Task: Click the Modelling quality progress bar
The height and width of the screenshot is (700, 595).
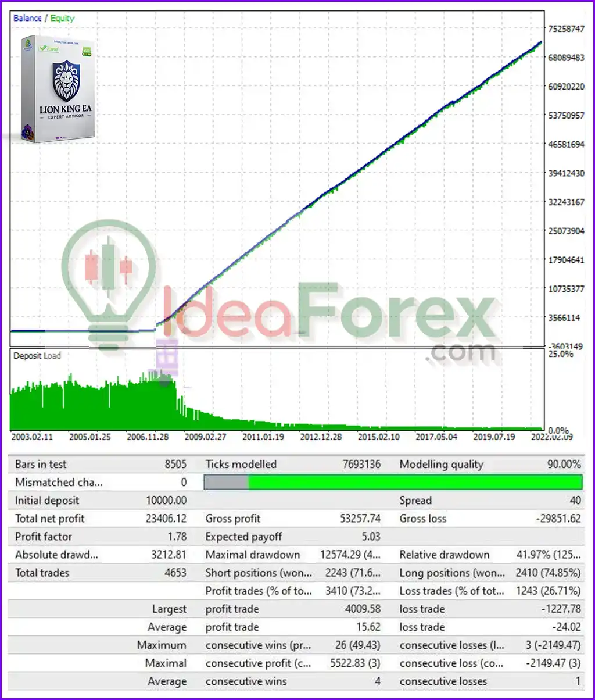Action: [393, 482]
